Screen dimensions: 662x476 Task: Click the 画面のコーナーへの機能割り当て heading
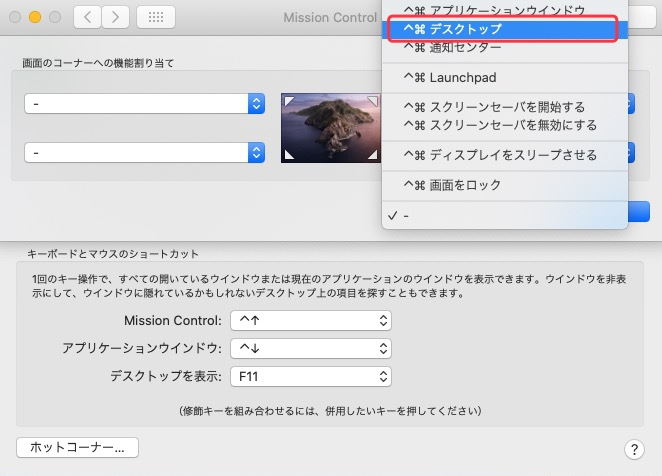pyautogui.click(x=98, y=63)
